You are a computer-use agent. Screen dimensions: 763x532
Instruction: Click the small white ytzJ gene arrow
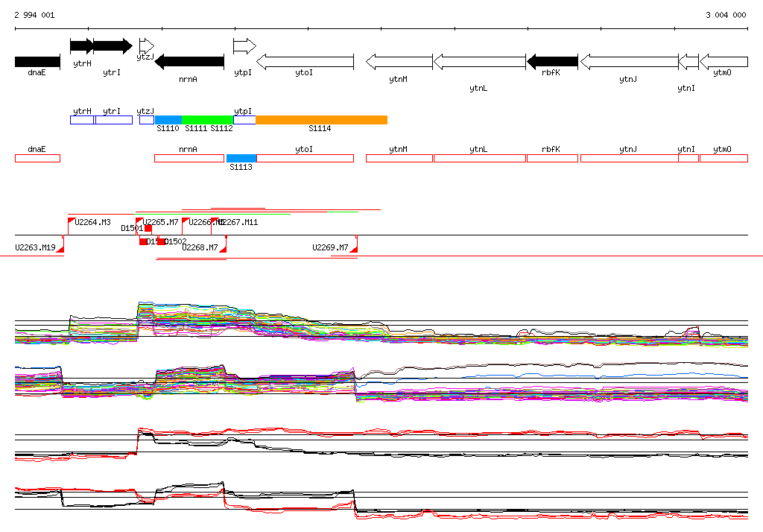click(x=146, y=46)
